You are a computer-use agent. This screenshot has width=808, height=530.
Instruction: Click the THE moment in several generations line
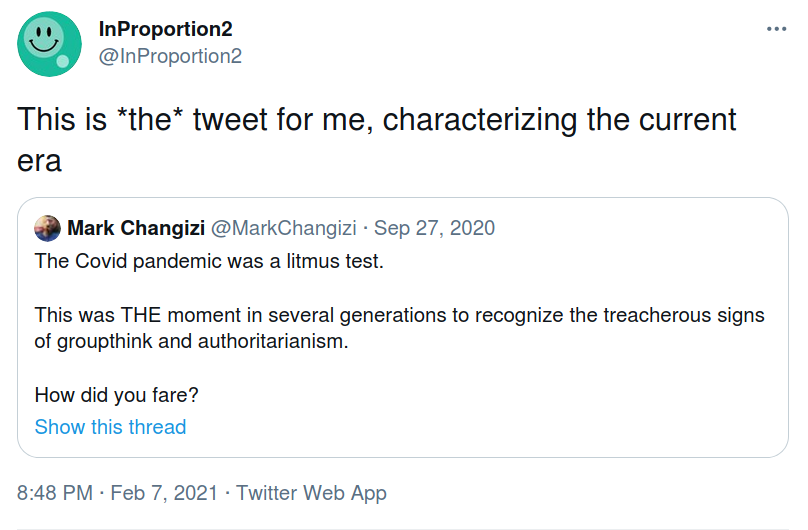point(399,315)
